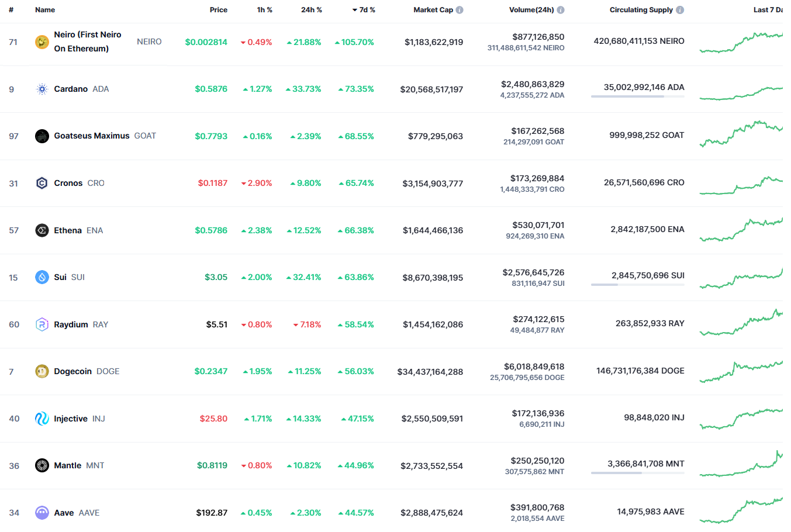
Task: Sort by Circulating Supply header
Action: point(641,10)
